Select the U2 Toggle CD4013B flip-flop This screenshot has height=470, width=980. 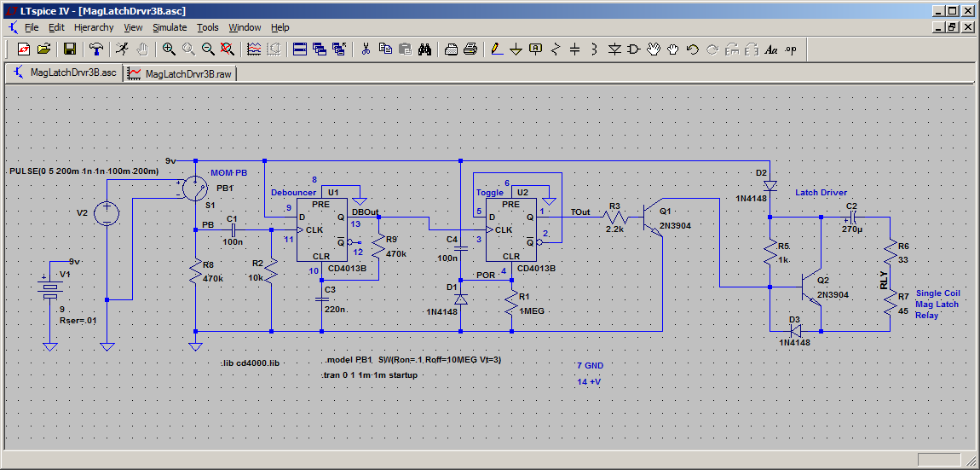[511, 230]
